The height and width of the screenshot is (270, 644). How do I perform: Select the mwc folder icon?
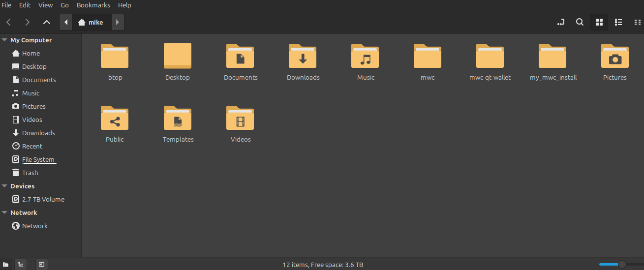[x=428, y=55]
